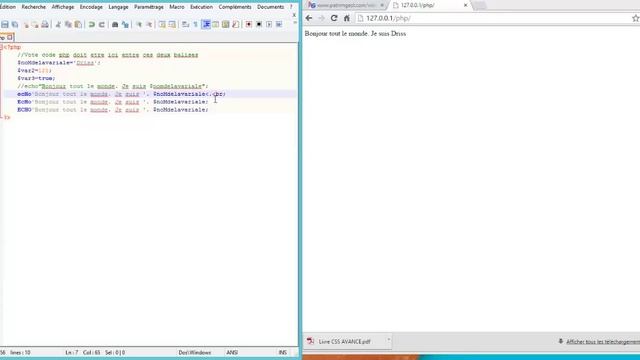Click the Save All toolbar icon
The height and width of the screenshot is (360, 640).
coord(15,24)
